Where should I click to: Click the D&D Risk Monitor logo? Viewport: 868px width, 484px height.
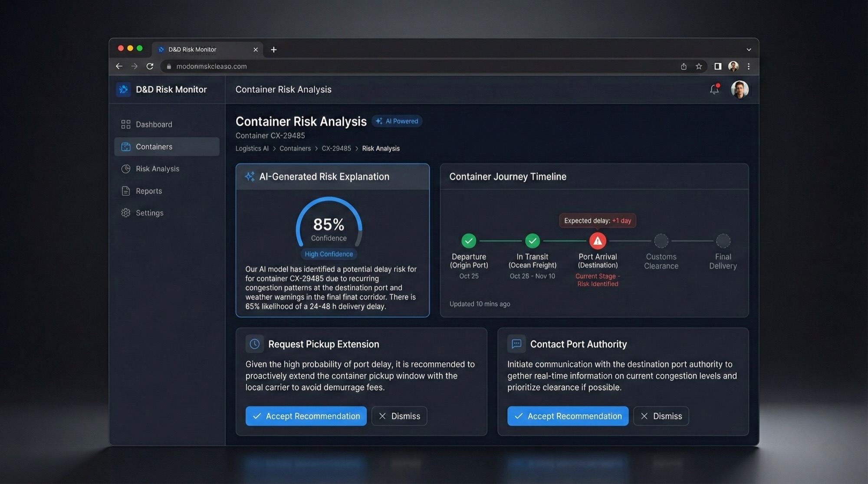123,89
